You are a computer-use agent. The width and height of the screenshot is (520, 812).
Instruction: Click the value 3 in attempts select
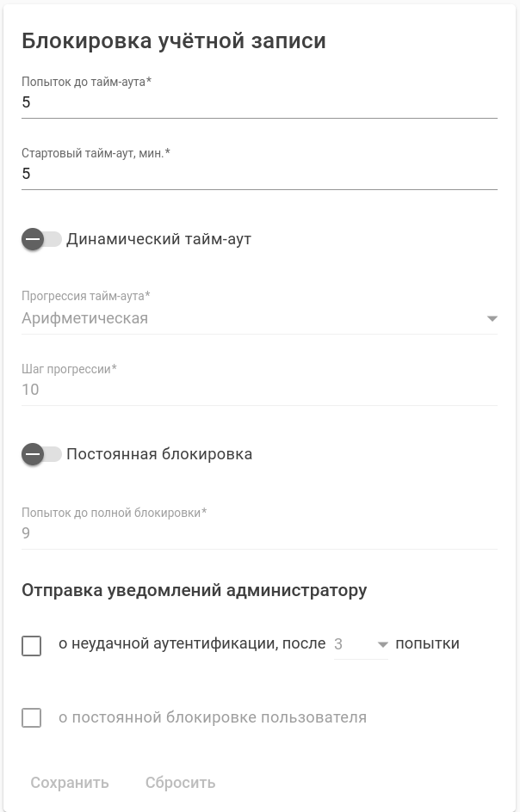tap(339, 644)
